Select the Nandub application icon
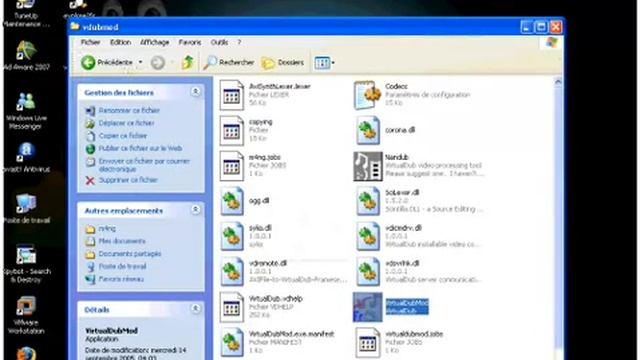640x360 pixels. pos(368,166)
